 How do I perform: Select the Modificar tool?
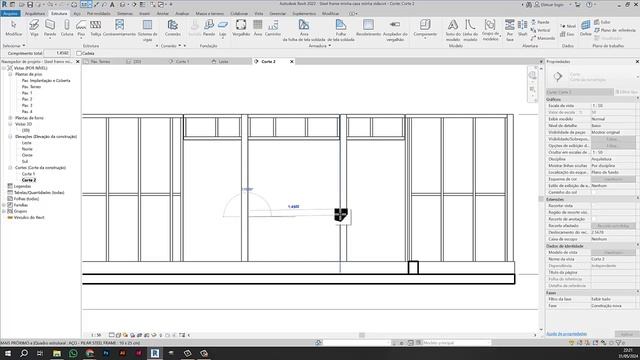[x=13, y=28]
